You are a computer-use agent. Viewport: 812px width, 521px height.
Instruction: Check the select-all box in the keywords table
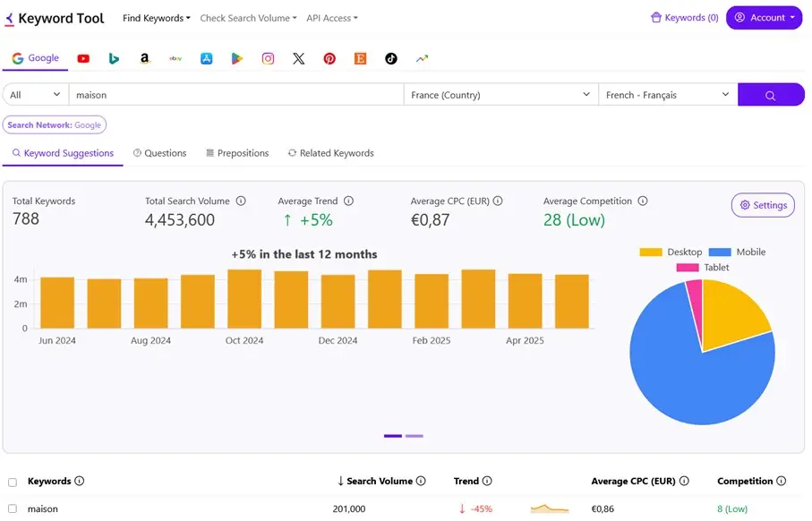(x=13, y=481)
